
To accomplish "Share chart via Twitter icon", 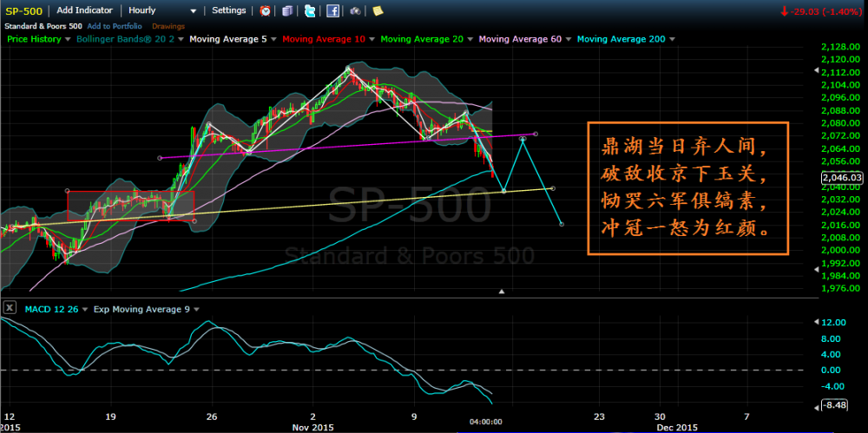I will 310,10.
